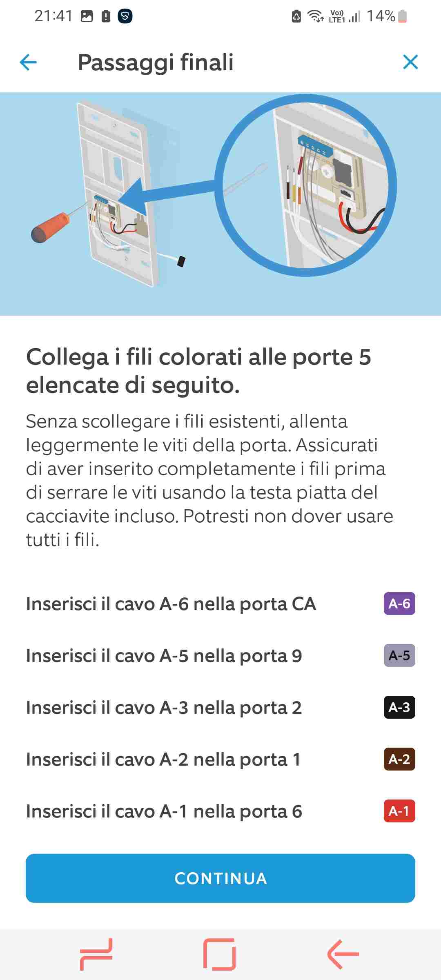Tap the shield notification icon in status bar

click(x=125, y=16)
